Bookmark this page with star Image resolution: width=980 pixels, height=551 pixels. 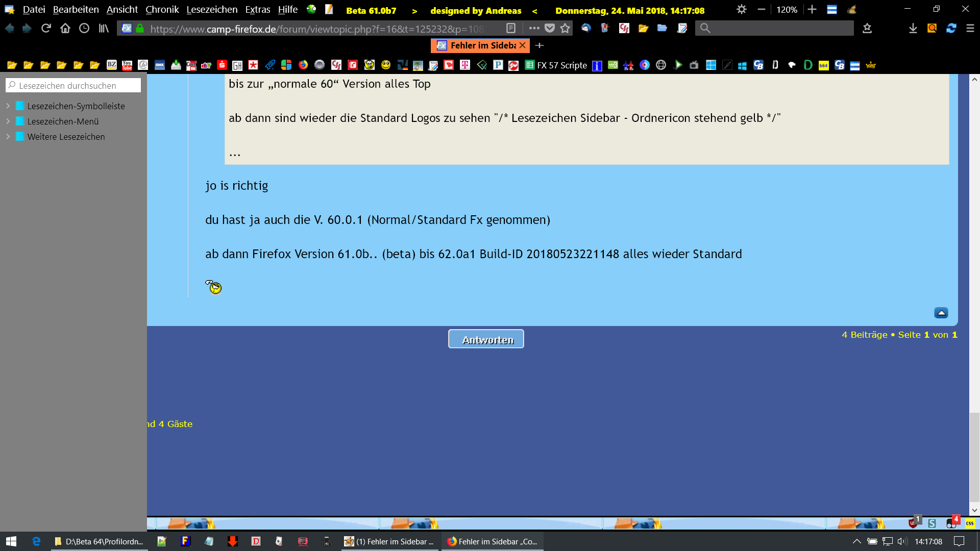[x=565, y=29]
